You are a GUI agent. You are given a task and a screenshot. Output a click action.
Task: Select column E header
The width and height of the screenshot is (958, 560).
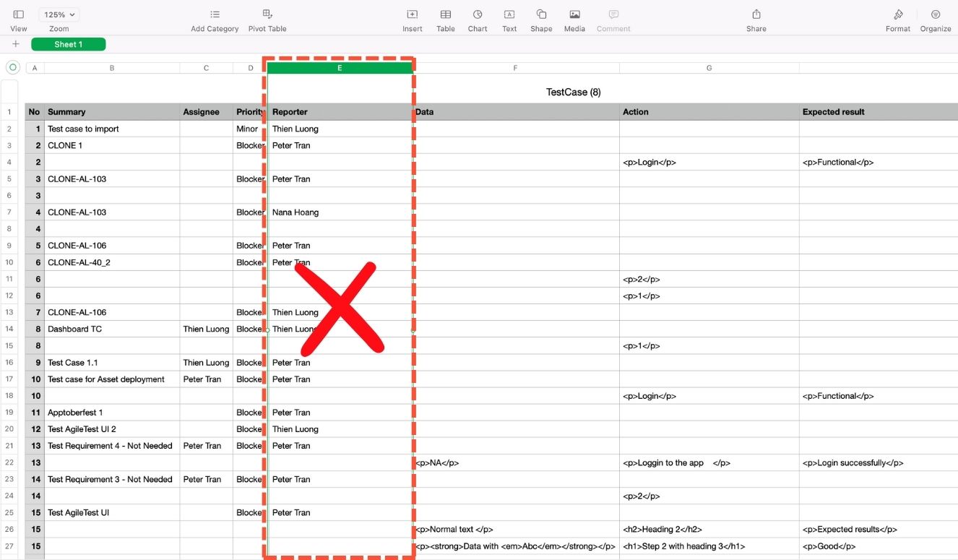click(x=340, y=68)
